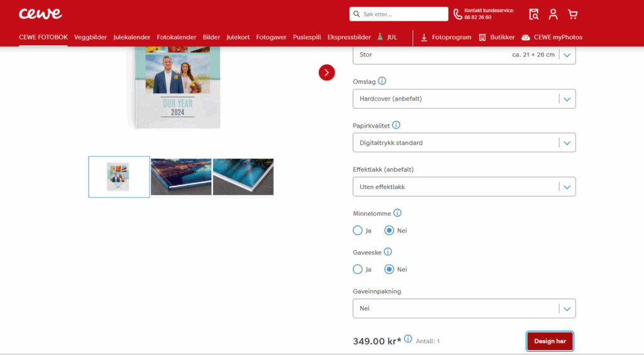Viewport: 644px width, 355px height.
Task: Click the phone customer service icon
Action: coord(458,14)
